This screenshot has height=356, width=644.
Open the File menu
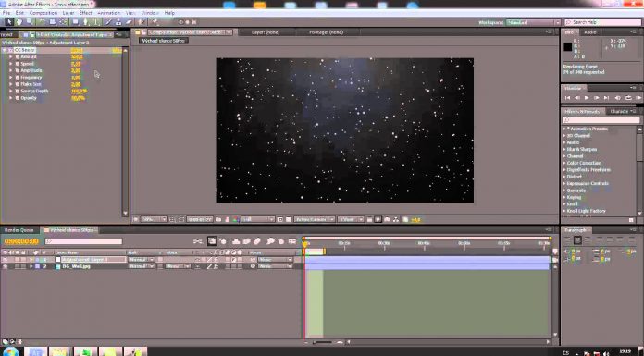coord(6,13)
